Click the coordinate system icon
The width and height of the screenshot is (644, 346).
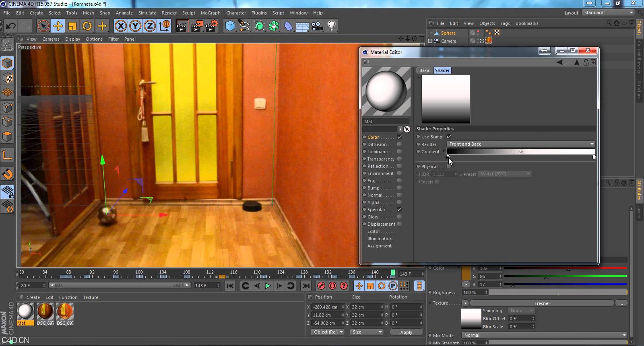coord(165,27)
